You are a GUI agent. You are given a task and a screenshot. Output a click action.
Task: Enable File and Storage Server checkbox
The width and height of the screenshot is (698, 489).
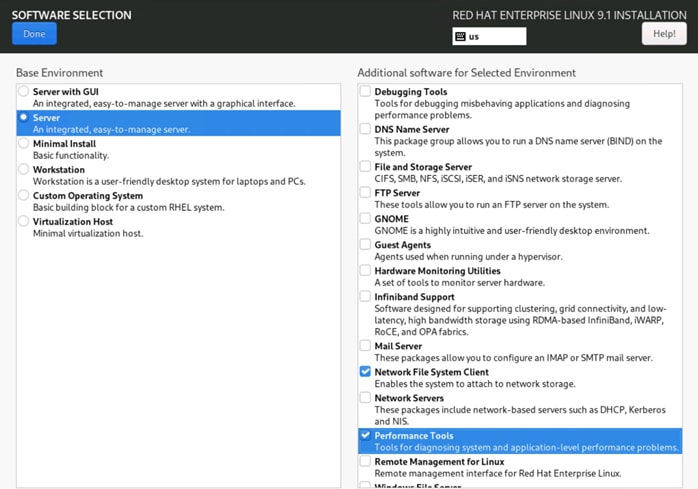365,166
